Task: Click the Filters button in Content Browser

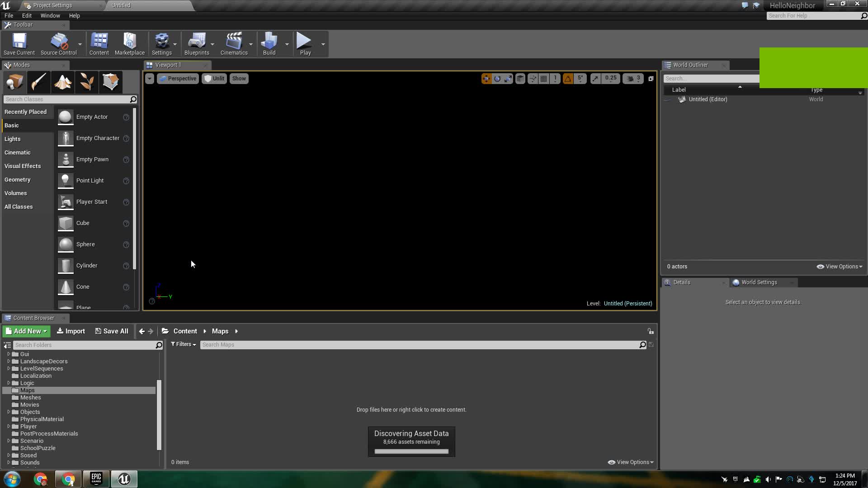Action: tap(183, 344)
